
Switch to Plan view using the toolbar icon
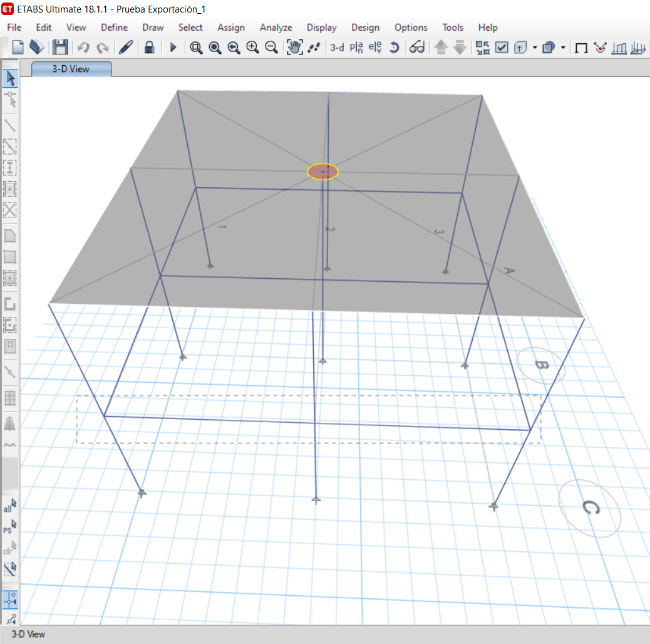click(356, 48)
